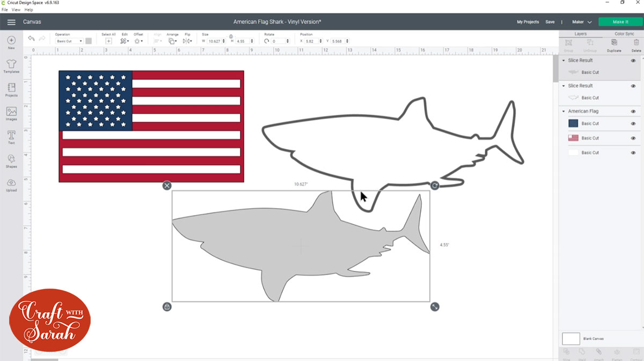Click the green Make It button
This screenshot has height=361, width=644.
coord(620,21)
